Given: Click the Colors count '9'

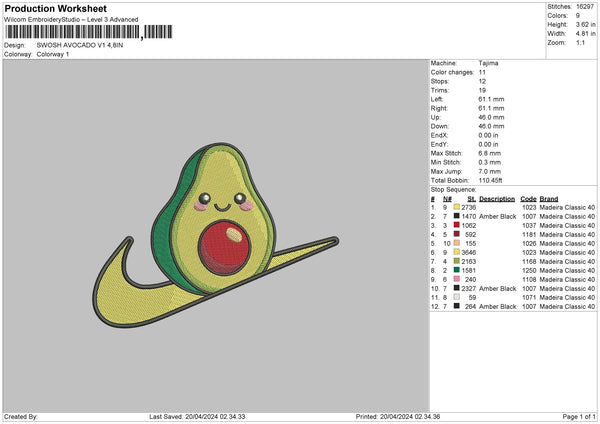Looking at the screenshot, I should click(578, 16).
